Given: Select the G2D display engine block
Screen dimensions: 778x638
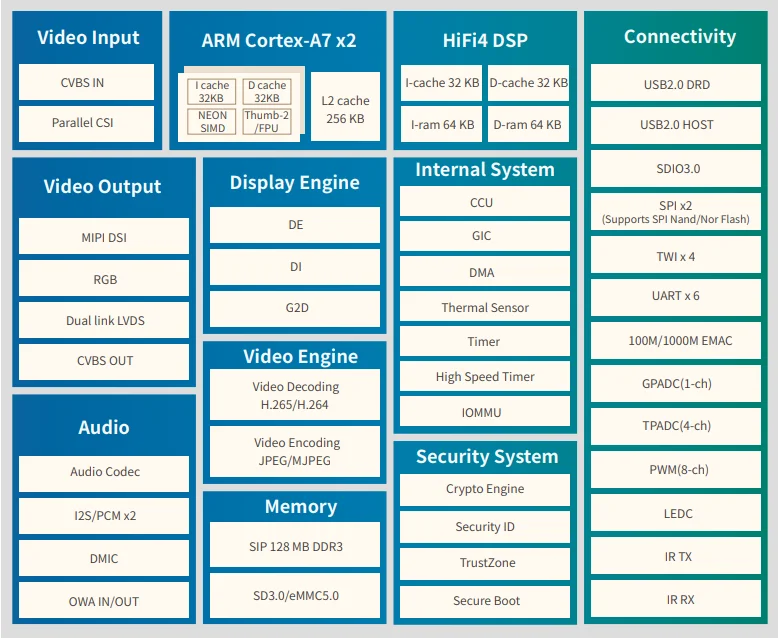Looking at the screenshot, I should [x=295, y=308].
